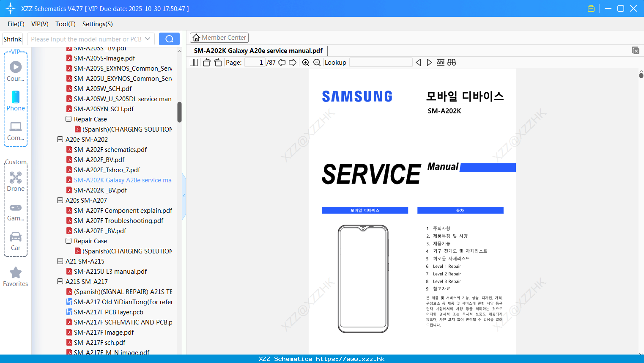Click the page number field
This screenshot has width=644, height=363.
[255, 63]
